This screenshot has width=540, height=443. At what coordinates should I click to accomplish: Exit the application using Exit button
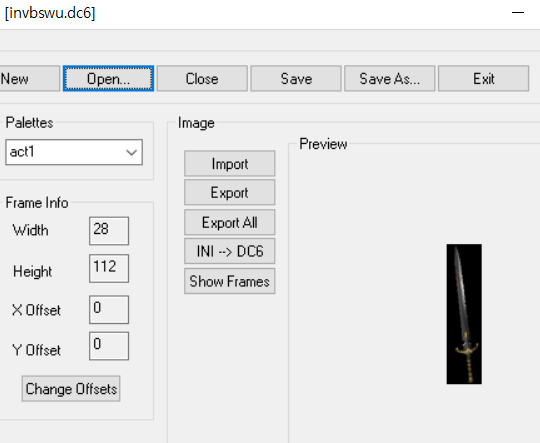pos(484,79)
